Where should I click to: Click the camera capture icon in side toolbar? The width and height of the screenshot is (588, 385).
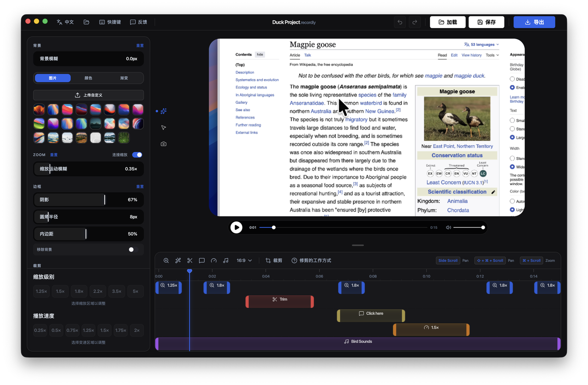coord(163,144)
